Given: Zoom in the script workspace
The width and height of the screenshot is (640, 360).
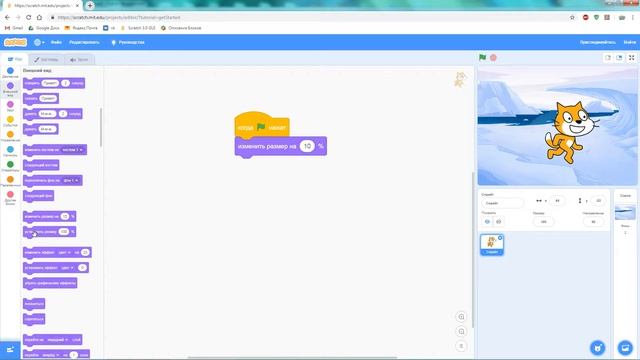Looking at the screenshot, I should (x=461, y=317).
